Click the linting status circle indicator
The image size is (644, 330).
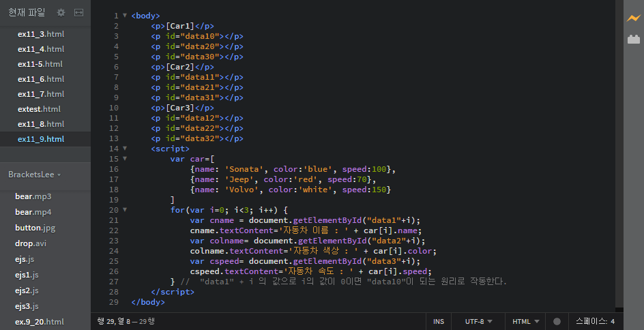click(x=557, y=321)
